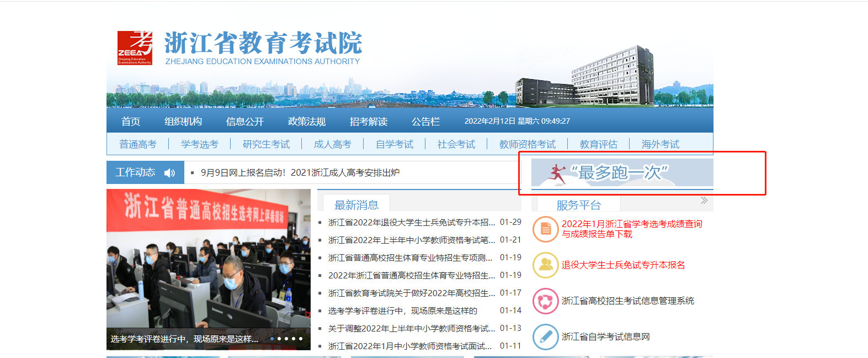Click the yellow people icon for 退役大学生士兵

point(546,265)
